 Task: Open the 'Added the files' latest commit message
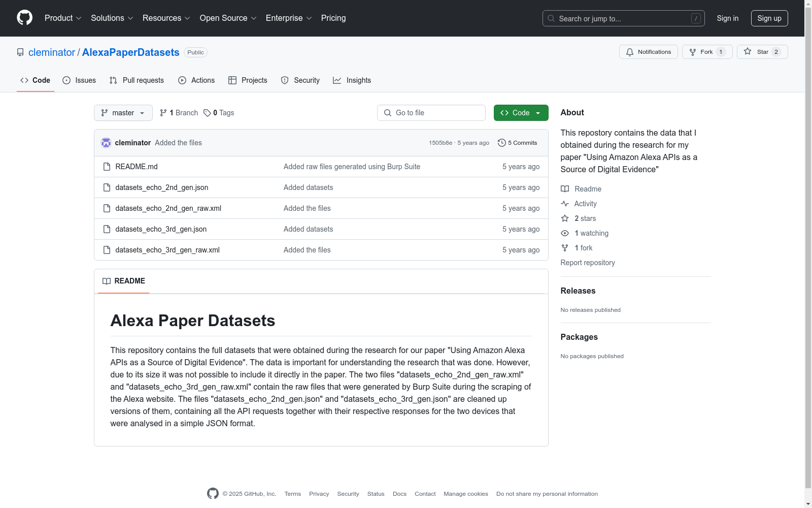178,143
